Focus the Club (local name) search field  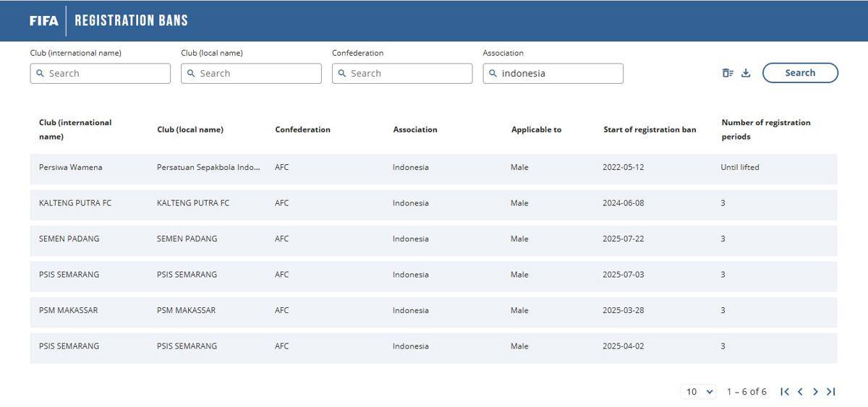251,74
